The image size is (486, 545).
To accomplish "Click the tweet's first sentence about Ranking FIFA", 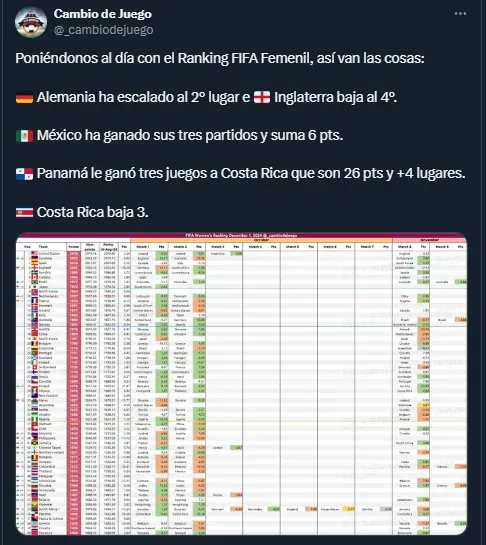I will click(x=220, y=58).
